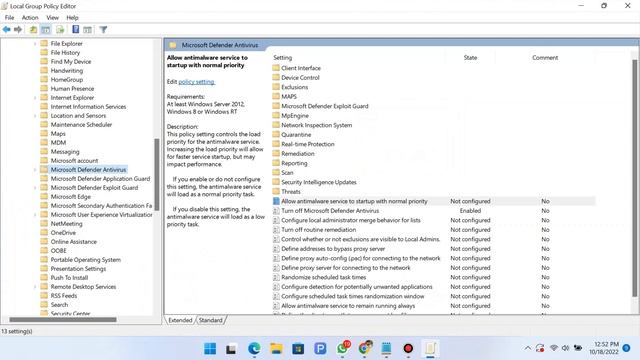Toggle the Show/Hide Action Pane icon
Viewport: 640px width, 360px height.
coord(87,29)
